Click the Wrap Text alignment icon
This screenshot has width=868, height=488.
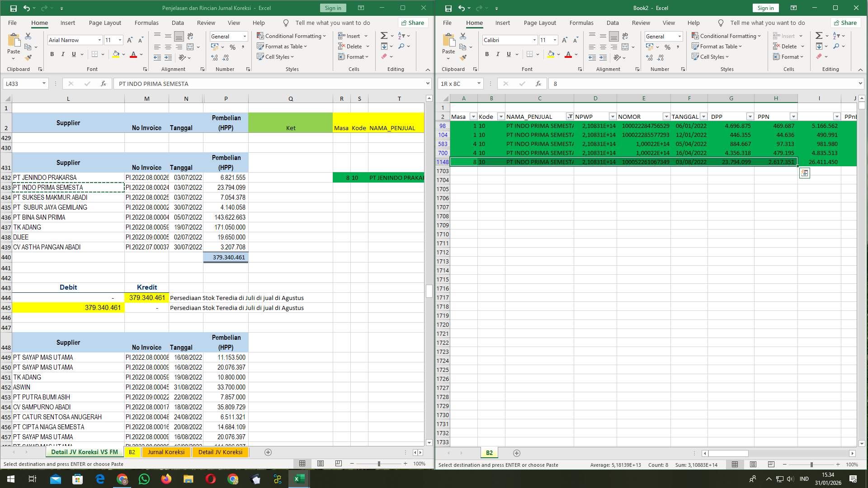190,36
